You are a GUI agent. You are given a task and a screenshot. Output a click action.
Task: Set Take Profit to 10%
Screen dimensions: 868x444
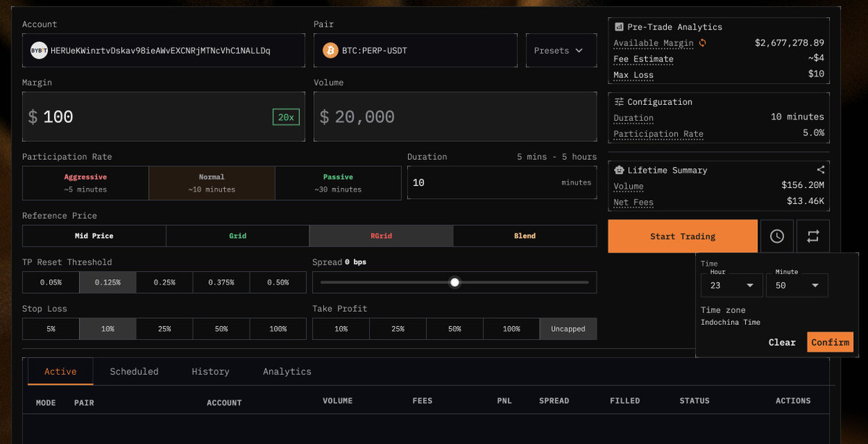pos(341,328)
